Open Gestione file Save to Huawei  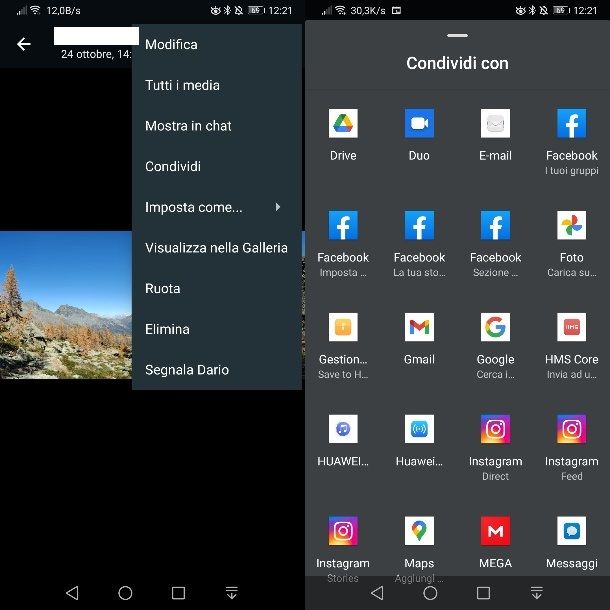click(343, 327)
